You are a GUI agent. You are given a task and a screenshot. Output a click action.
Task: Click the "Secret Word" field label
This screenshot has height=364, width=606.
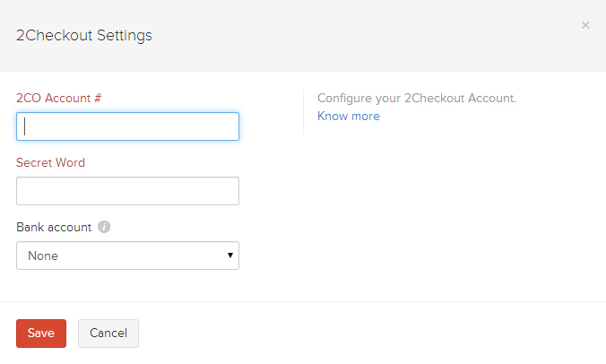tap(50, 162)
